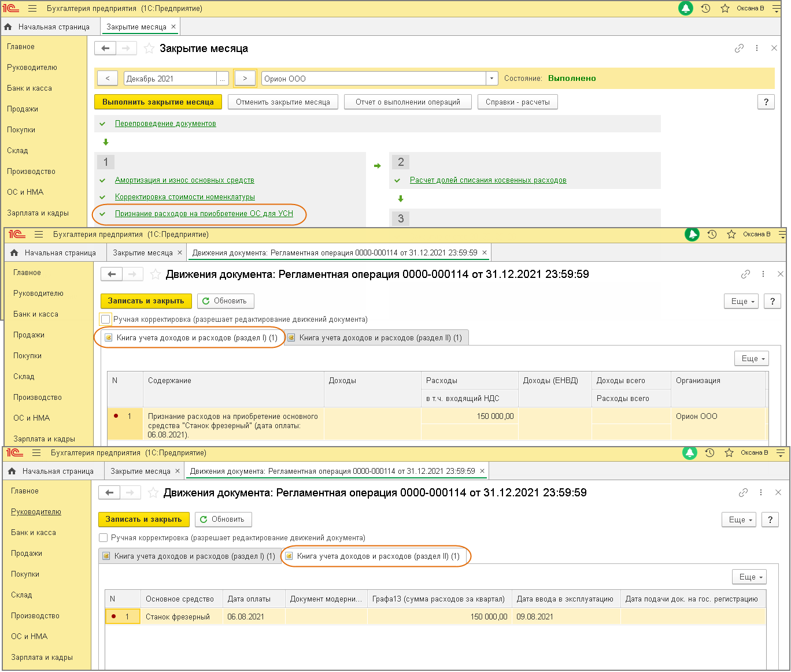
Task: Open user menu arrow next to Оксана В in top window
Action: pos(776,9)
